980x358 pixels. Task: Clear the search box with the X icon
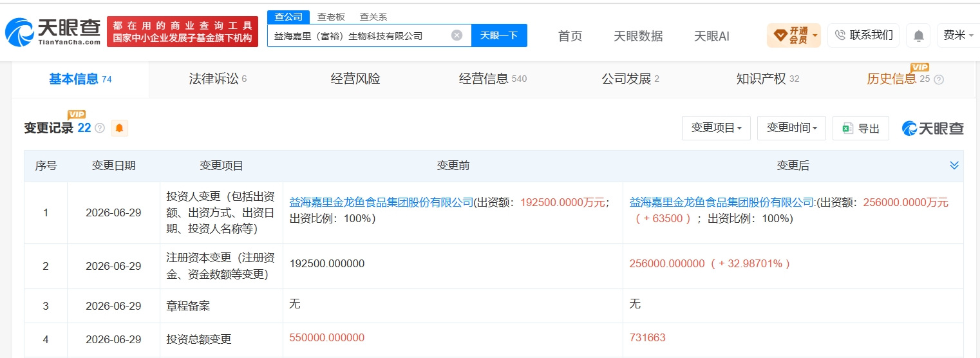(x=457, y=35)
